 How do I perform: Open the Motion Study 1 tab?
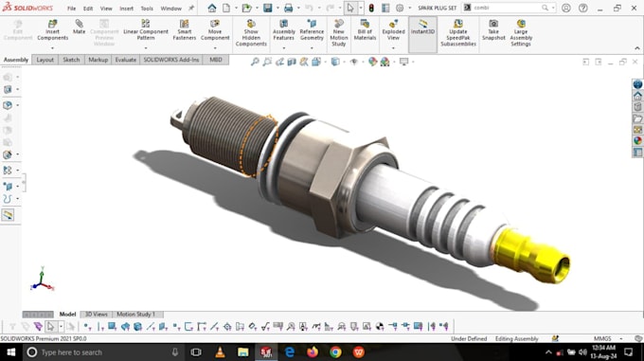[x=136, y=315]
